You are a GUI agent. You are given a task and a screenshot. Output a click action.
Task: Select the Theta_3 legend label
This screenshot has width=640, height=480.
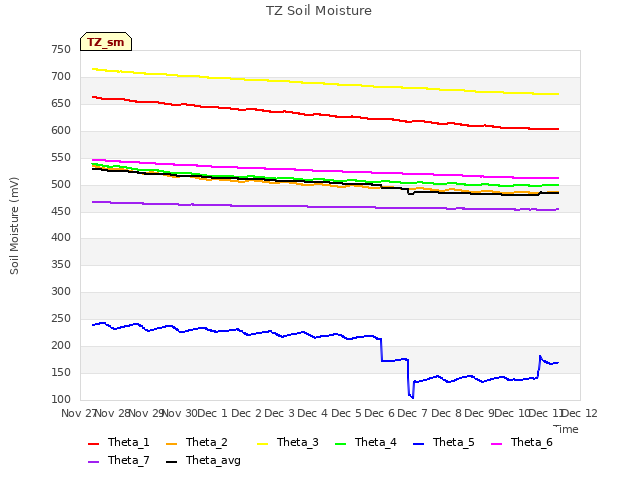click(298, 442)
